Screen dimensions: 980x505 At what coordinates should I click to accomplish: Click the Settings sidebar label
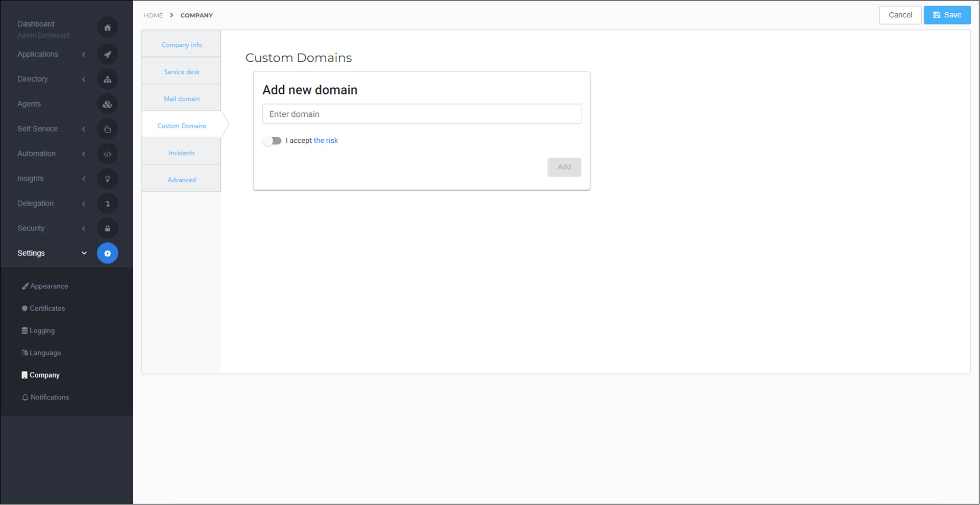(31, 253)
